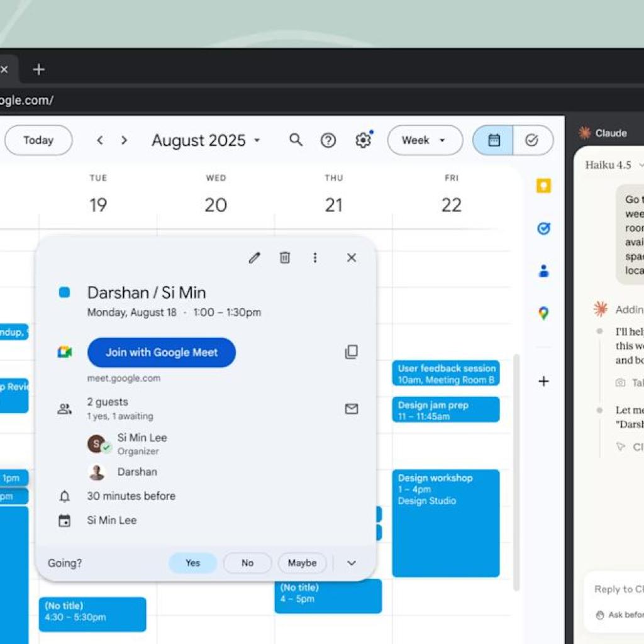Select the calendar view toggle

coord(493,140)
